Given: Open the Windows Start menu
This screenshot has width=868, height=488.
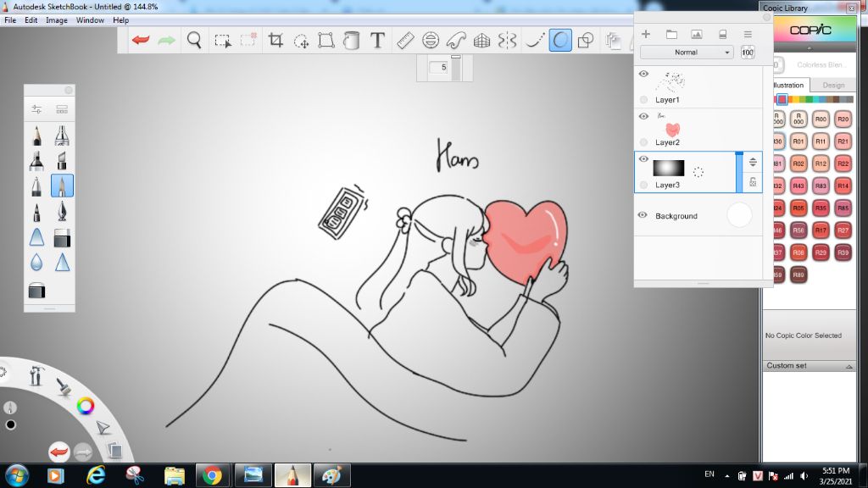Looking at the screenshot, I should tap(17, 475).
